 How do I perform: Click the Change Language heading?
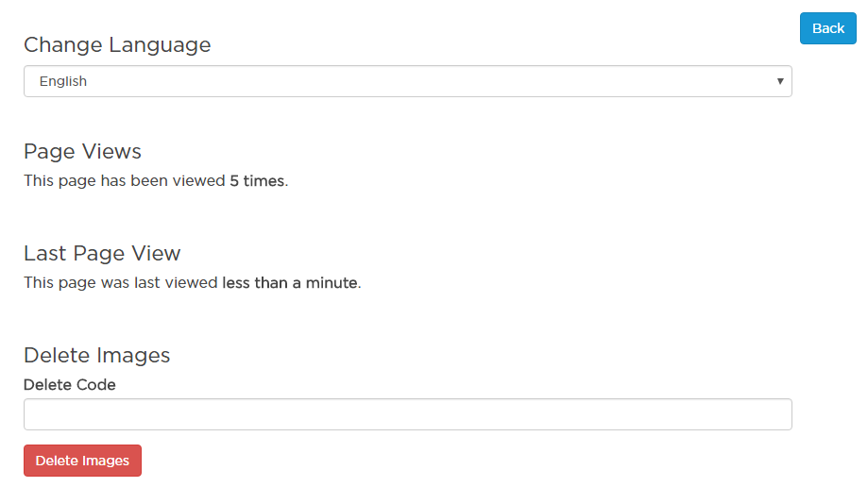coord(117,44)
